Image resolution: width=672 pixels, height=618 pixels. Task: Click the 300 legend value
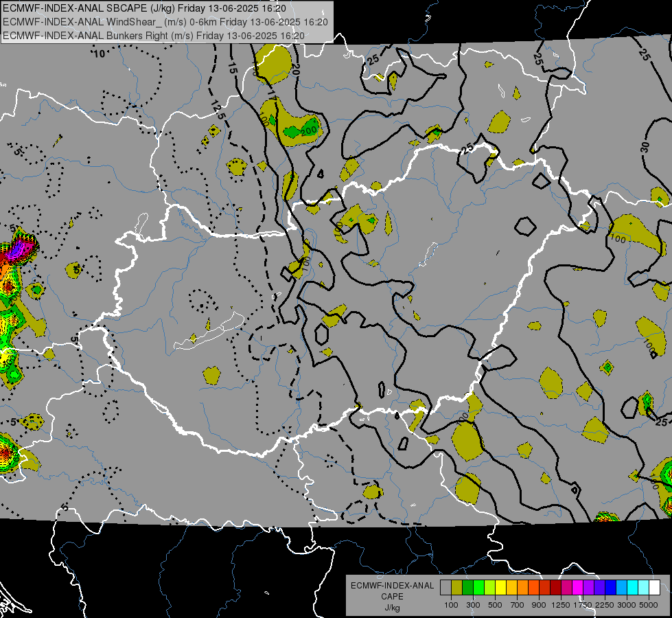473,605
